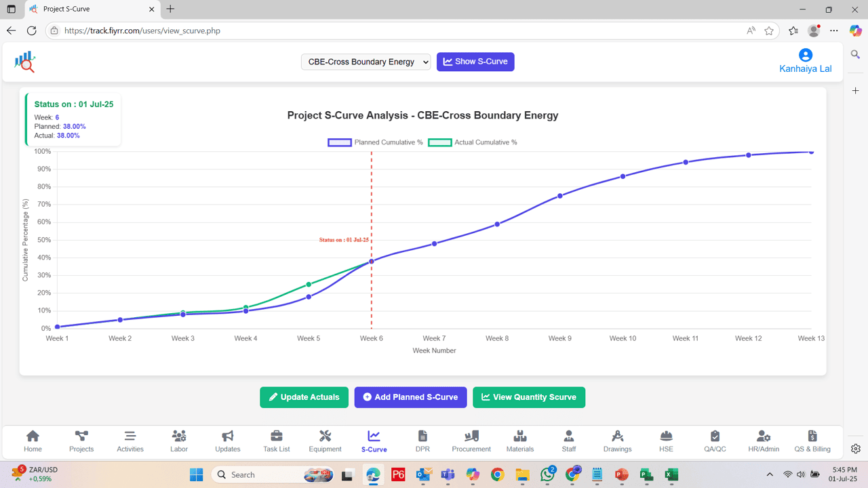Open View Quantity Scurve

click(529, 397)
